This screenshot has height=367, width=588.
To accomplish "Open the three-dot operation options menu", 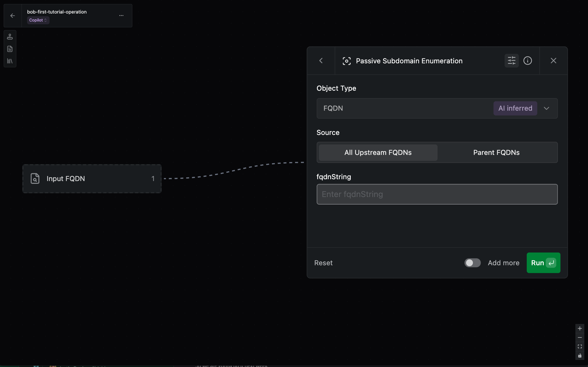I will tap(121, 16).
